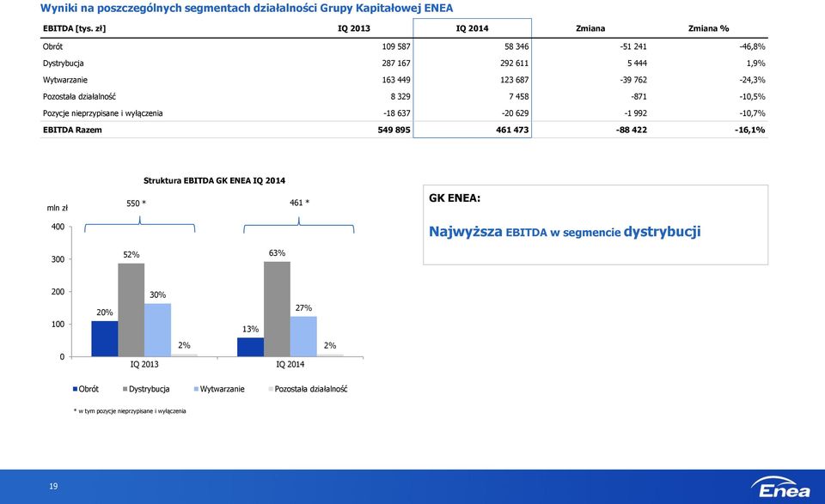The image size is (825, 504).
Task: Click the 'EBITDA [tys. zł]' column header
Action: (x=74, y=28)
